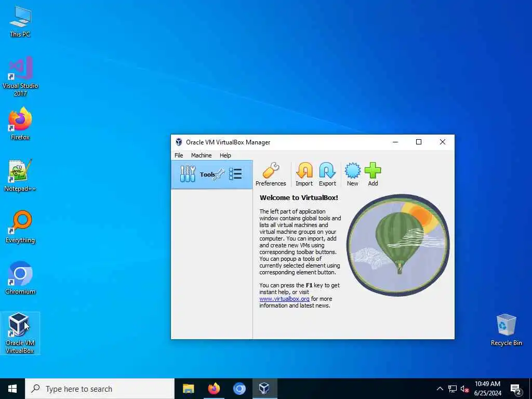
Task: Maximize the VirtualBox Manager window
Action: point(419,142)
